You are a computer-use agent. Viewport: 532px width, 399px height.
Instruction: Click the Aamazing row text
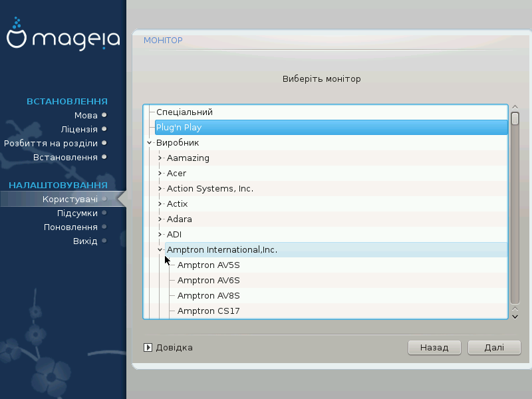(x=188, y=158)
